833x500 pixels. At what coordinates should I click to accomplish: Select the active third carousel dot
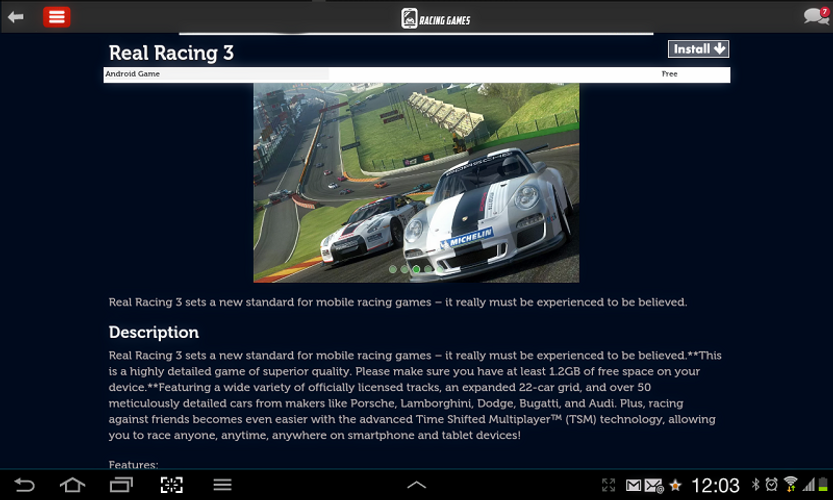pyautogui.click(x=416, y=269)
